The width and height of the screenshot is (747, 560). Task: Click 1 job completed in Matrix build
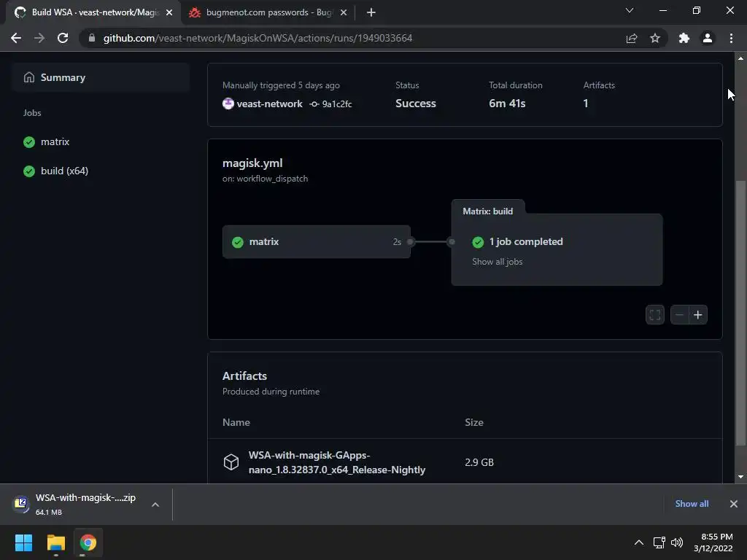[x=526, y=242]
